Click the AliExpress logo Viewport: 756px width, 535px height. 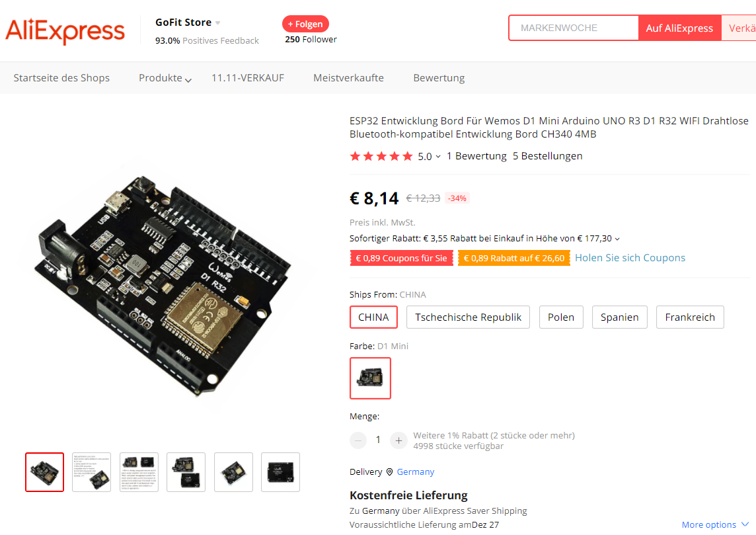[x=65, y=31]
